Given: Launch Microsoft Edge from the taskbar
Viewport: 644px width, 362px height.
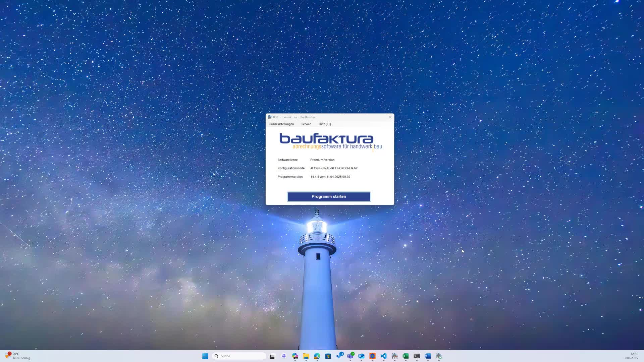Looking at the screenshot, I should (x=317, y=356).
